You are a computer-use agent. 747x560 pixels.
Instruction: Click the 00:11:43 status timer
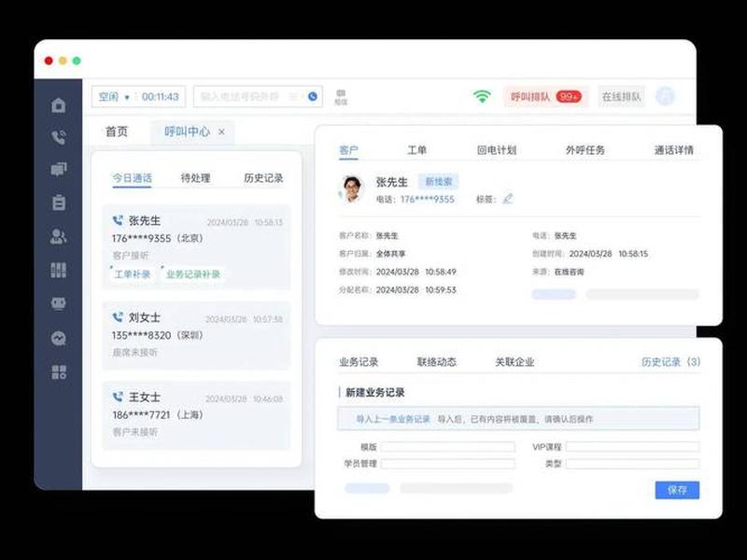tap(160, 97)
